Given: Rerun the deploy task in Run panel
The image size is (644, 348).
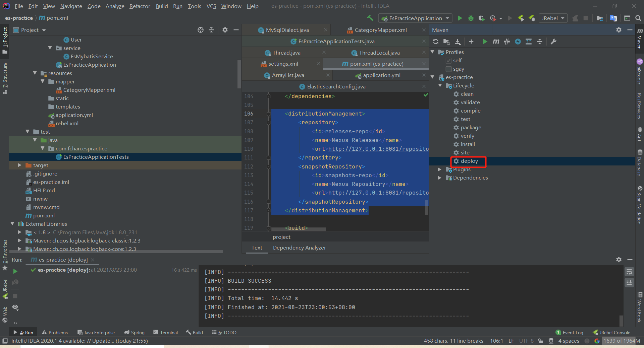Looking at the screenshot, I should (x=15, y=271).
